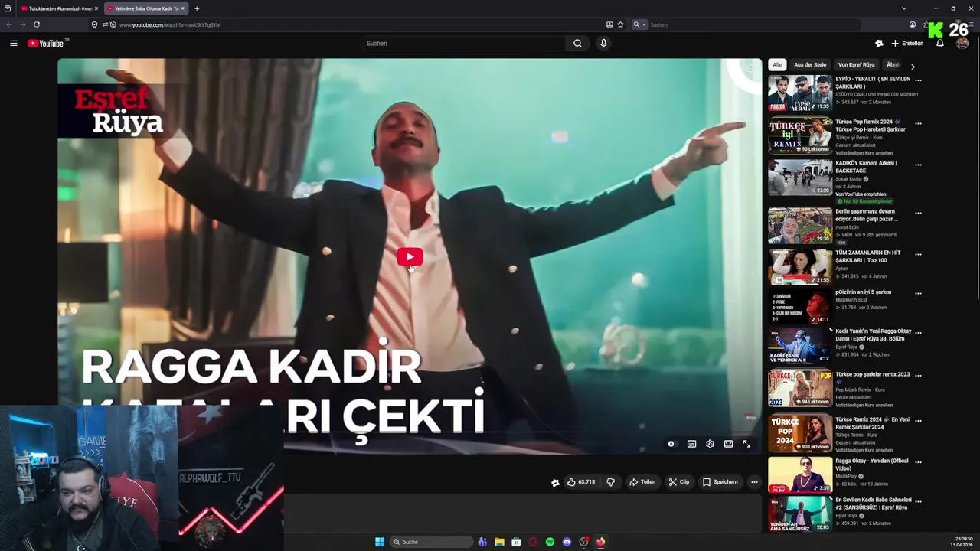Click the sparkle icon beside Erstellen
980x551 pixels.
click(x=879, y=44)
